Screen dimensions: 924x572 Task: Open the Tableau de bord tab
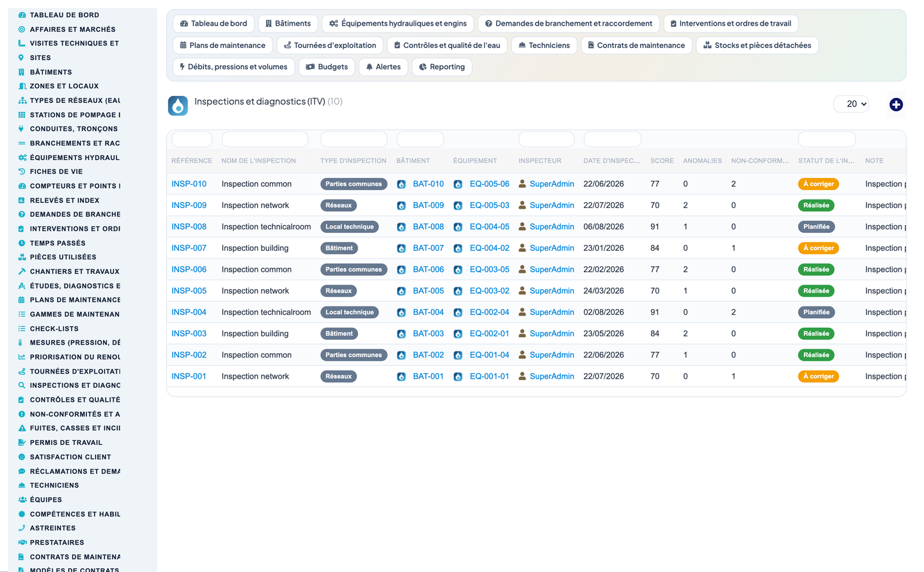click(214, 24)
